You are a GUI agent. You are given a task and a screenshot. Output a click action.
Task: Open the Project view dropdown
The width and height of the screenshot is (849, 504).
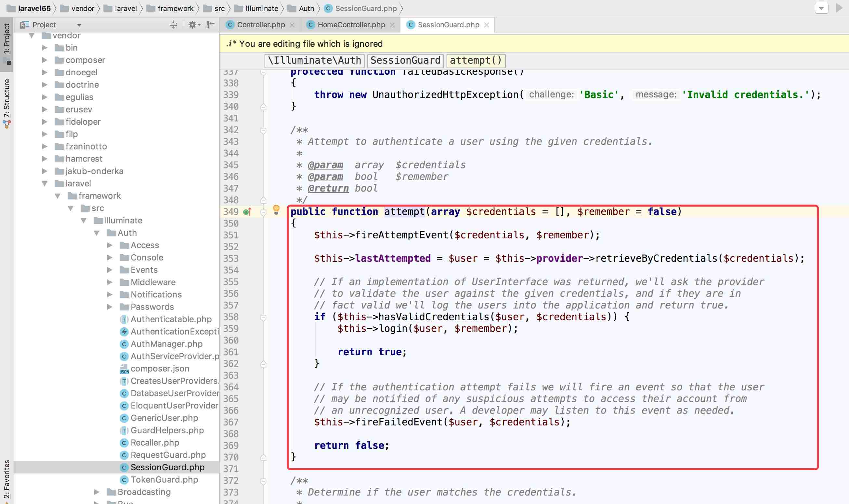79,25
